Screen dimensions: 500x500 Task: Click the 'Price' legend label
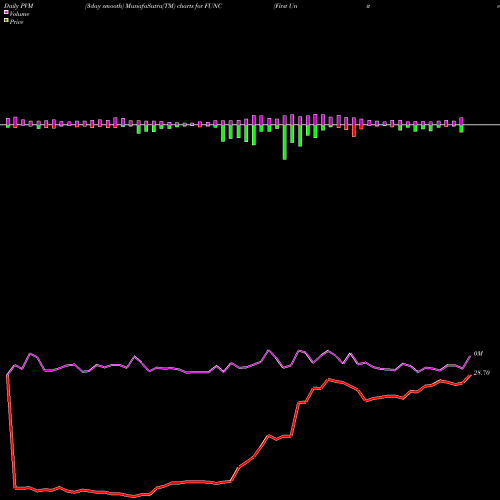[x=16, y=22]
